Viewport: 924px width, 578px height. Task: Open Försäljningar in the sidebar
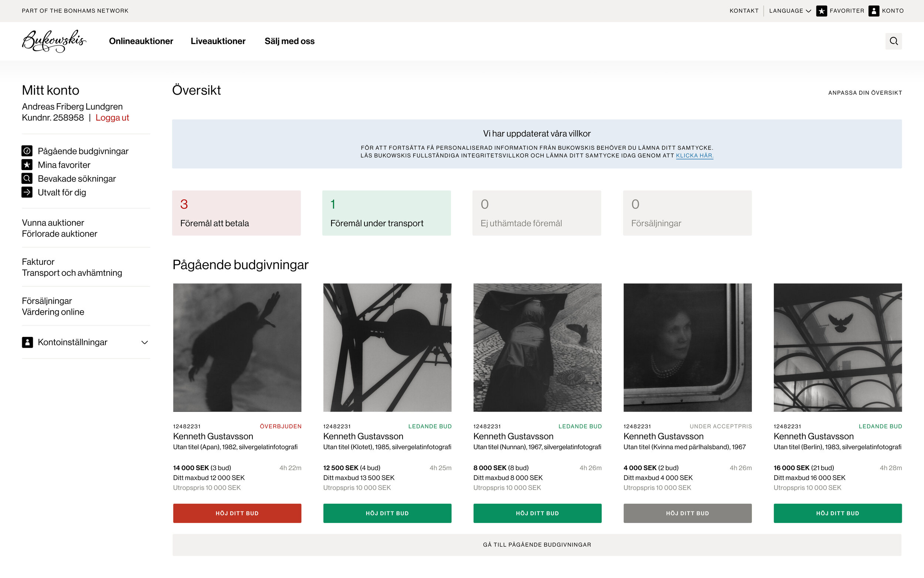[47, 301]
